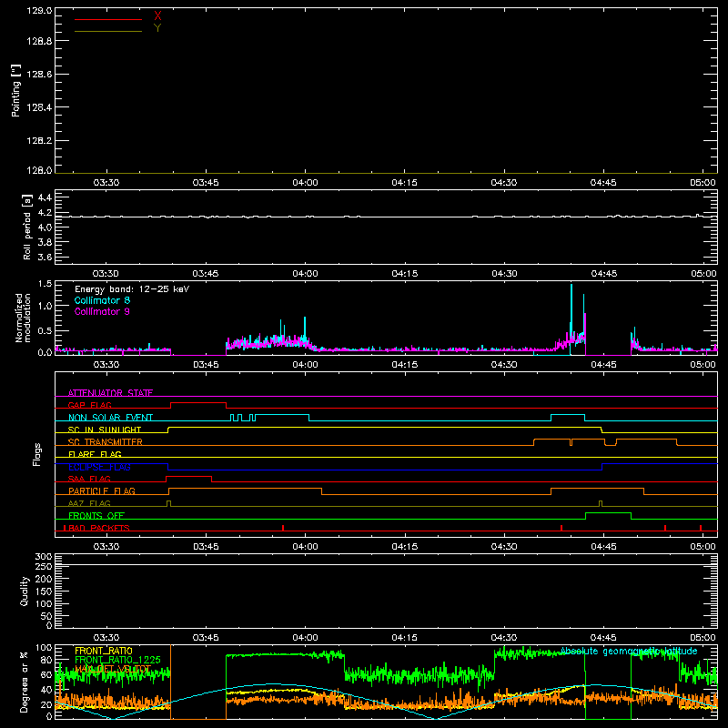Click the FRONTS_OFF flag label
The height and width of the screenshot is (728, 728).
coord(96,515)
